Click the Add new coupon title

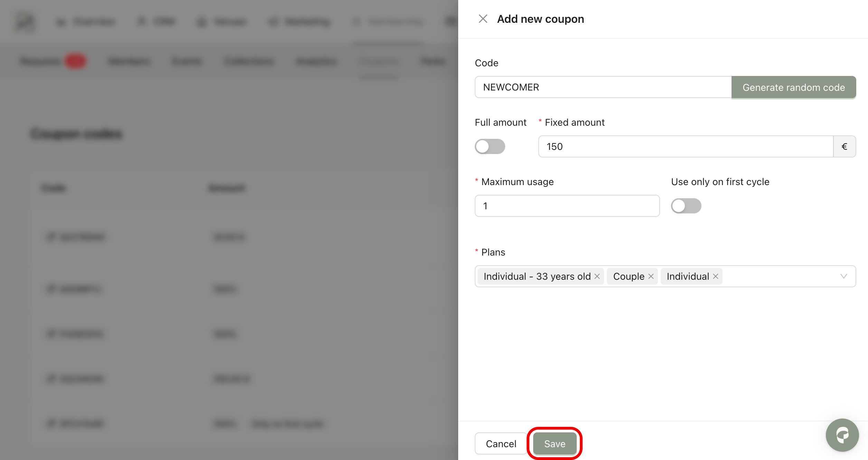(x=540, y=19)
